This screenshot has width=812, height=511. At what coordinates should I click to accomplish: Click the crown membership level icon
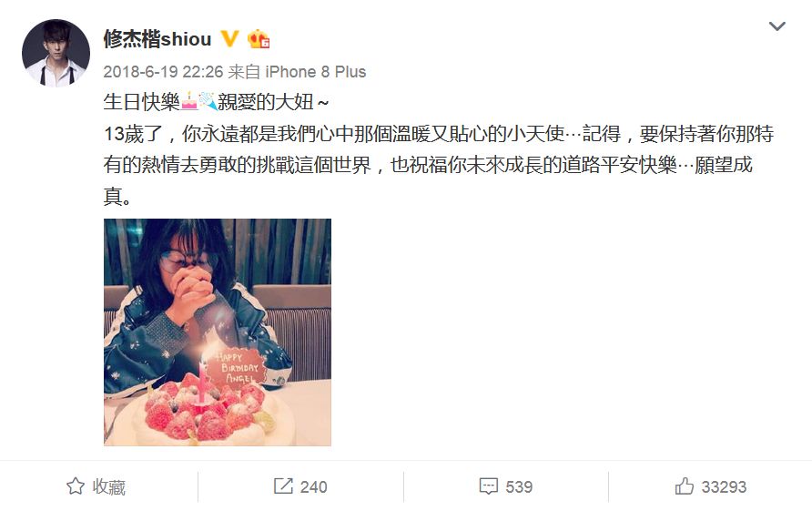pyautogui.click(x=259, y=39)
